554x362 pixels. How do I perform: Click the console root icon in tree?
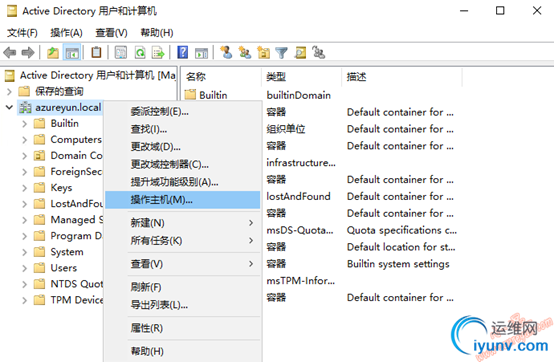pyautogui.click(x=10, y=76)
